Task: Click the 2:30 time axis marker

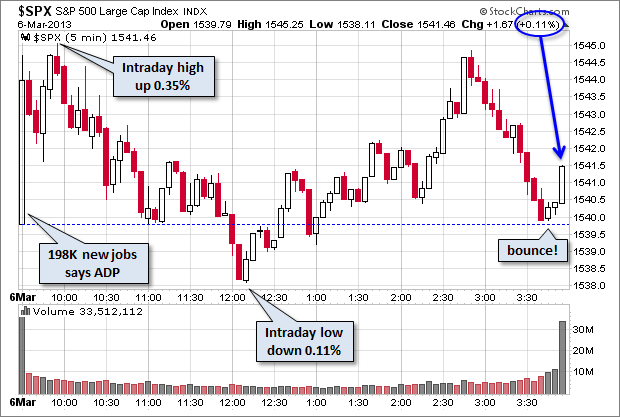Action: [x=442, y=297]
